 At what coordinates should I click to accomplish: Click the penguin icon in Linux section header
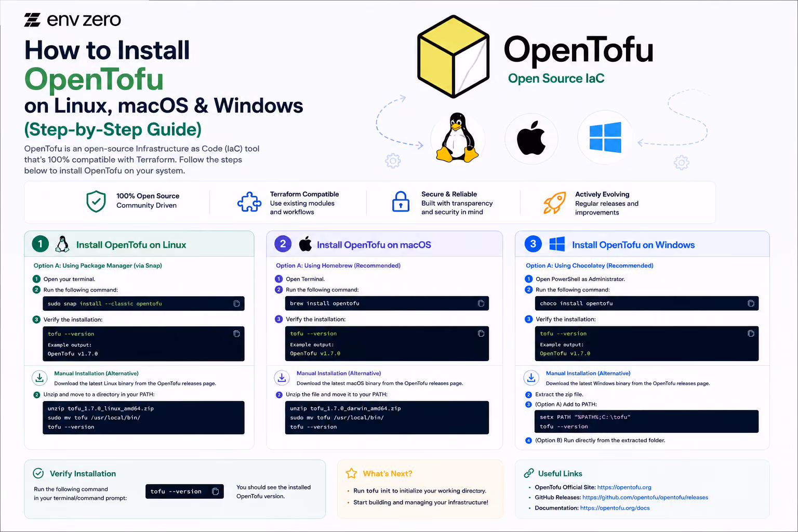pos(62,244)
